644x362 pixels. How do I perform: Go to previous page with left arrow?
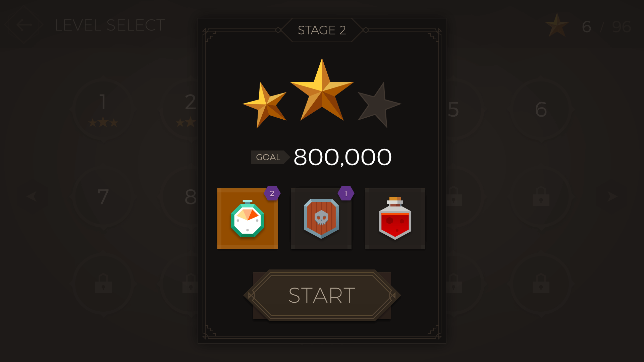(32, 196)
